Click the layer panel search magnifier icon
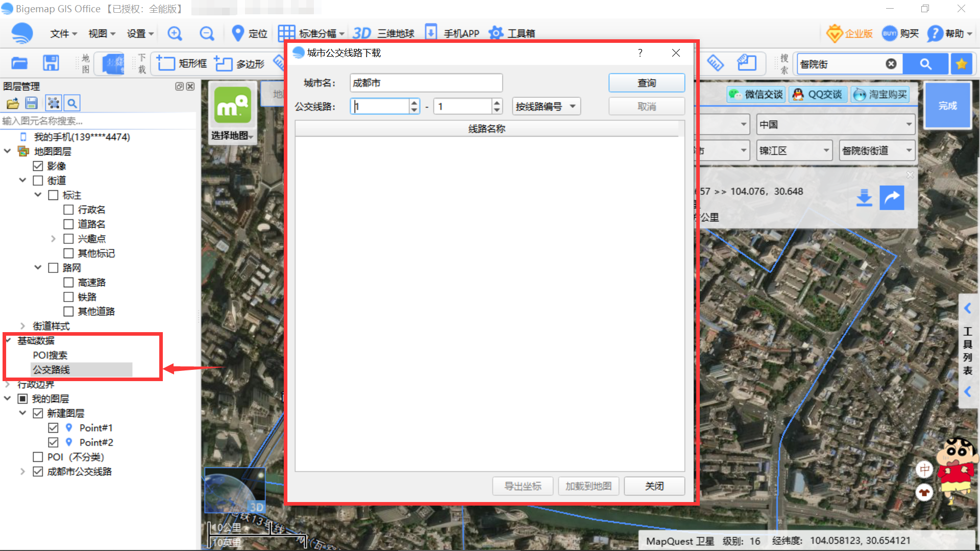980x551 pixels. [72, 104]
